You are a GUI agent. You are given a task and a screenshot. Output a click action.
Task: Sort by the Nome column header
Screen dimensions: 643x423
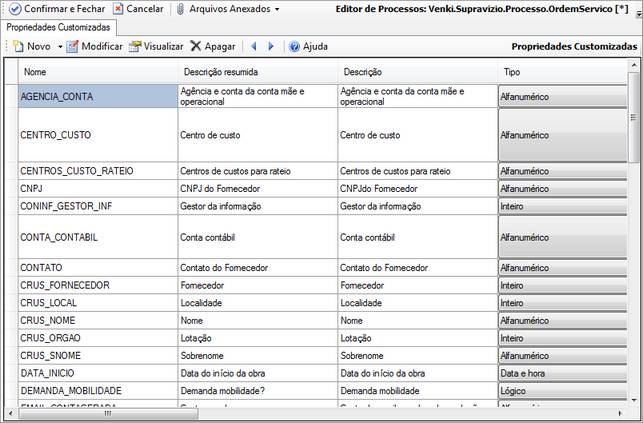[x=98, y=72]
